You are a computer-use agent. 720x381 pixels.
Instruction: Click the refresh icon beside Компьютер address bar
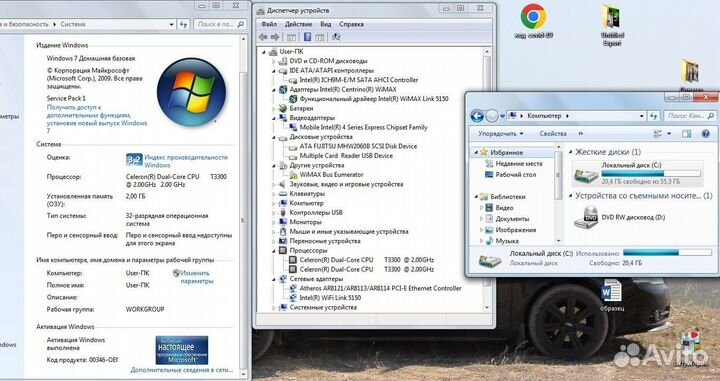tap(654, 116)
